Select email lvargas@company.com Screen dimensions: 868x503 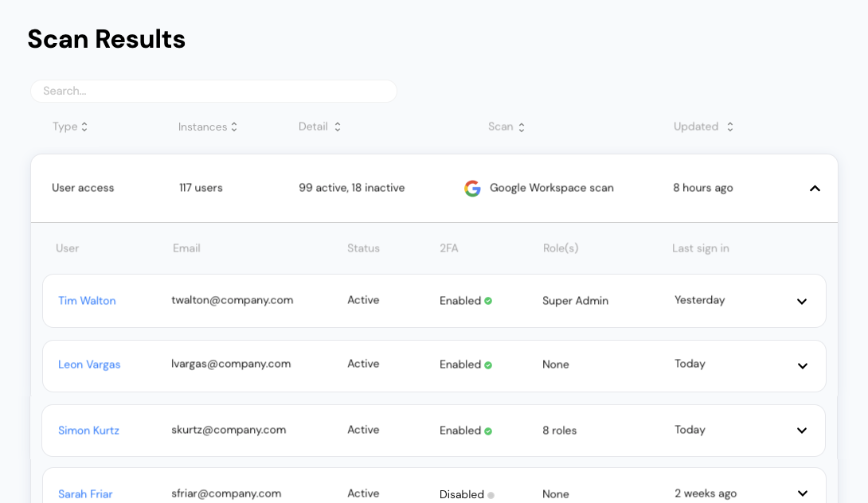[x=231, y=364]
